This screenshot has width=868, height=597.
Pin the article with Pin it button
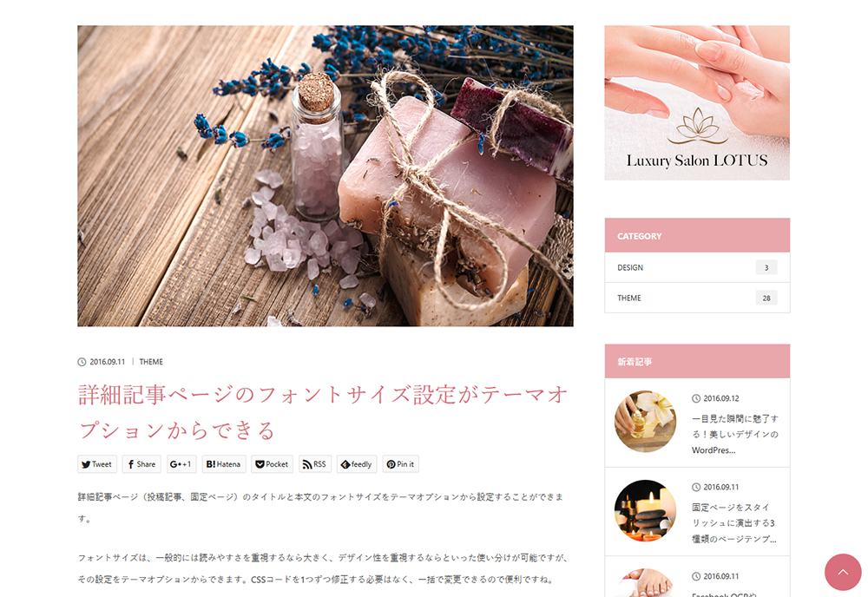[x=400, y=464]
